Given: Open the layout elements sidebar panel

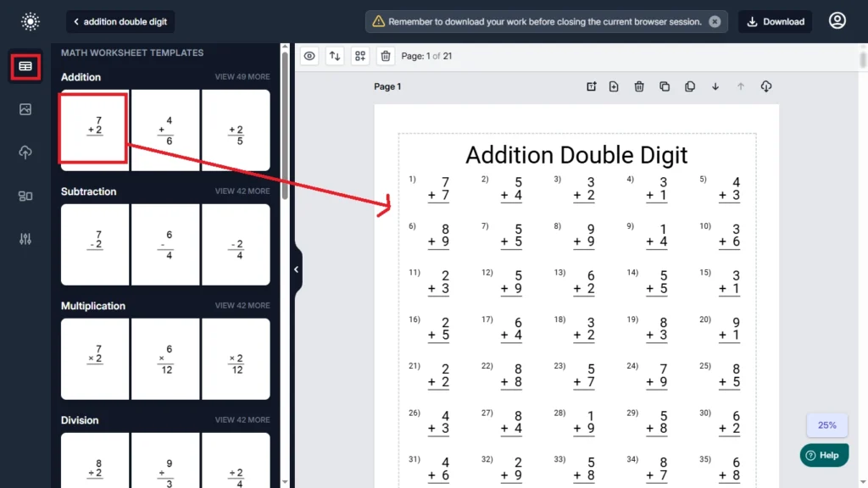Looking at the screenshot, I should (25, 196).
